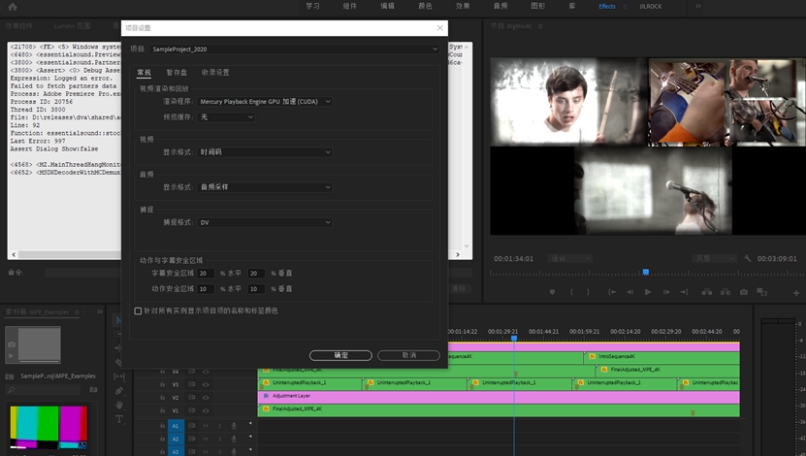Select color bars thumbnail in bin
The width and height of the screenshot is (806, 456).
[x=48, y=427]
